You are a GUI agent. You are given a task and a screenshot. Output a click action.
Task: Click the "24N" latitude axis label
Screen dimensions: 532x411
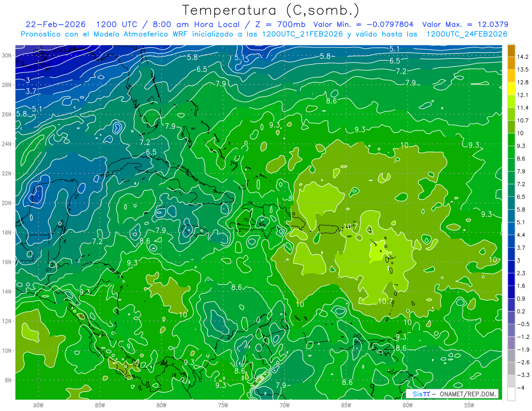point(7,144)
